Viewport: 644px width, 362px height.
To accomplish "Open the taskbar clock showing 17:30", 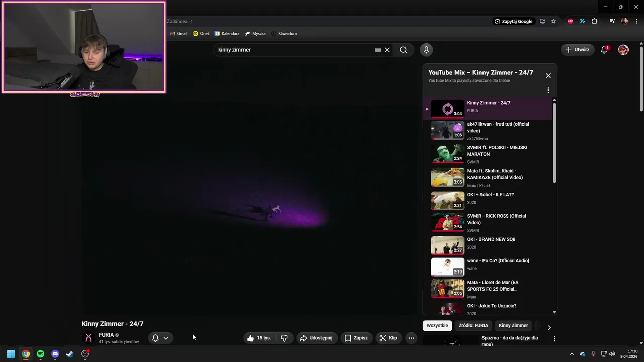I will coord(629,354).
